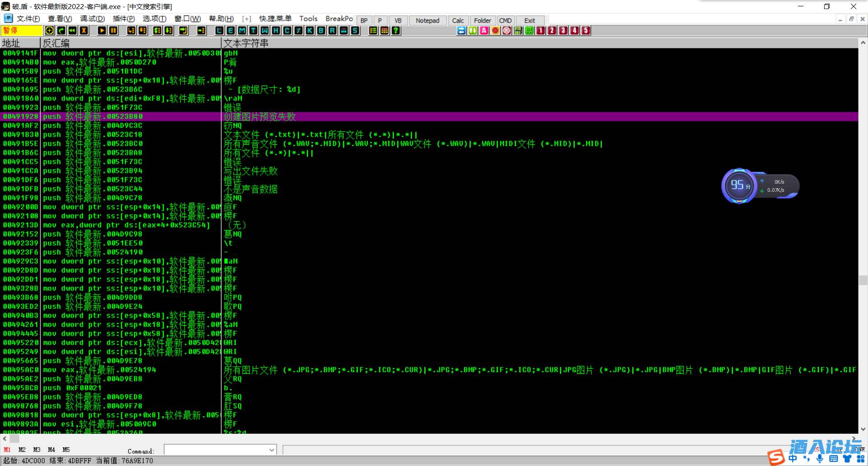
Task: Click the CMD shortcut button
Action: 505,20
